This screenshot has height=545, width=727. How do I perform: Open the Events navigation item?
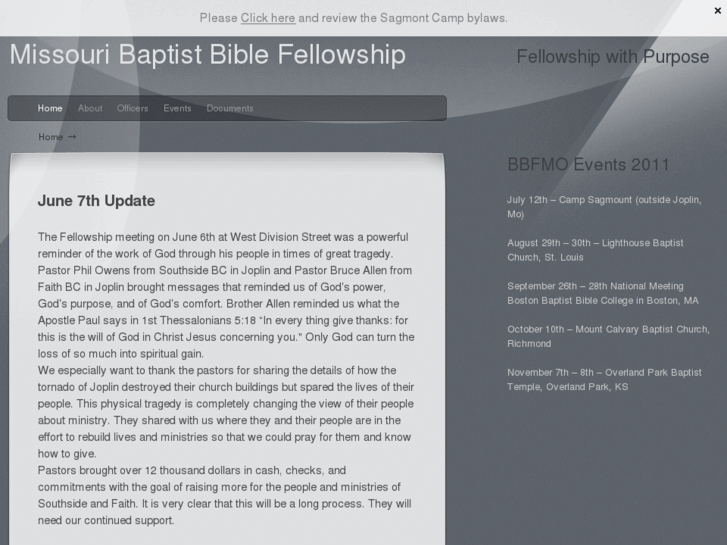pos(177,108)
